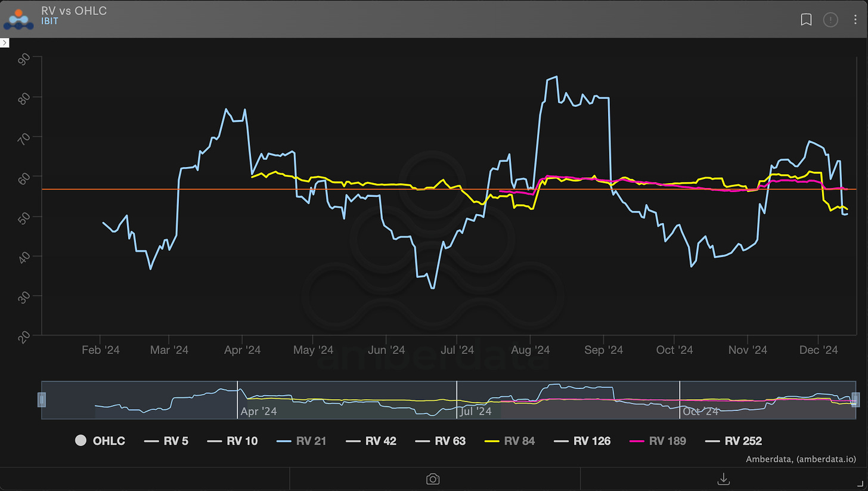Click the May '24 x-axis label

tap(314, 350)
